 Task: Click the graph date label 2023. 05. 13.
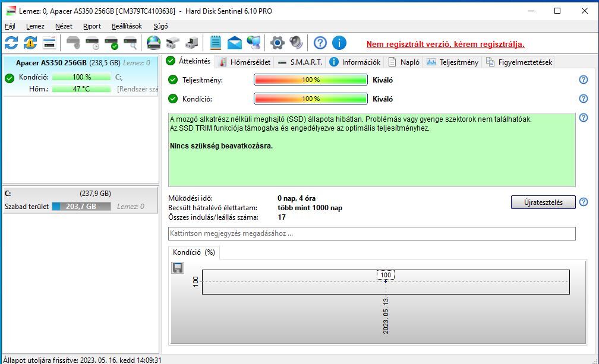coord(386,316)
